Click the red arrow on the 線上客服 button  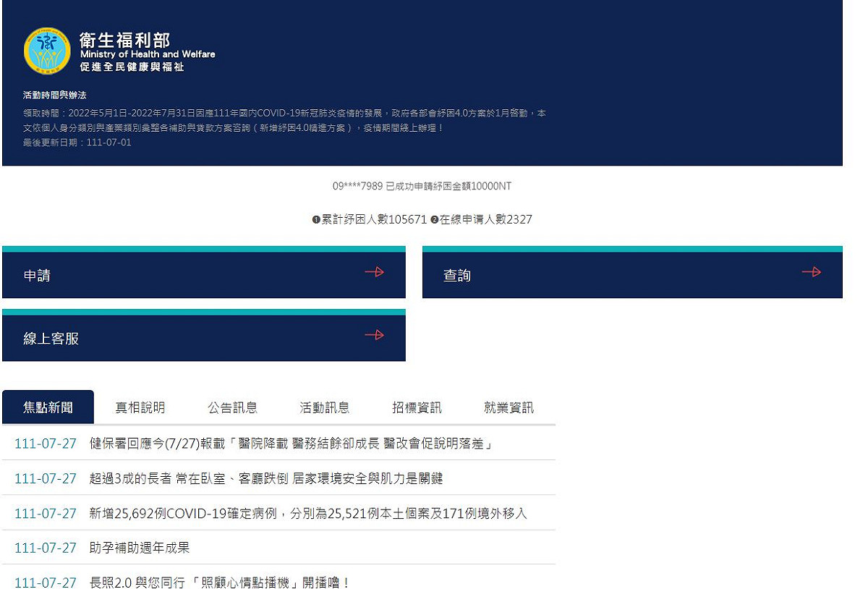click(374, 335)
